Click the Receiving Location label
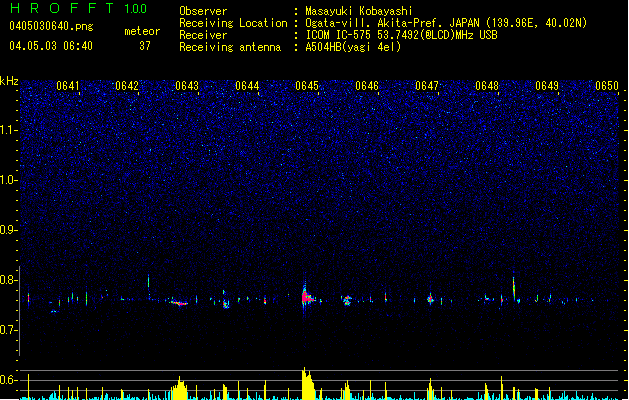The width and height of the screenshot is (629, 400). pos(233,23)
